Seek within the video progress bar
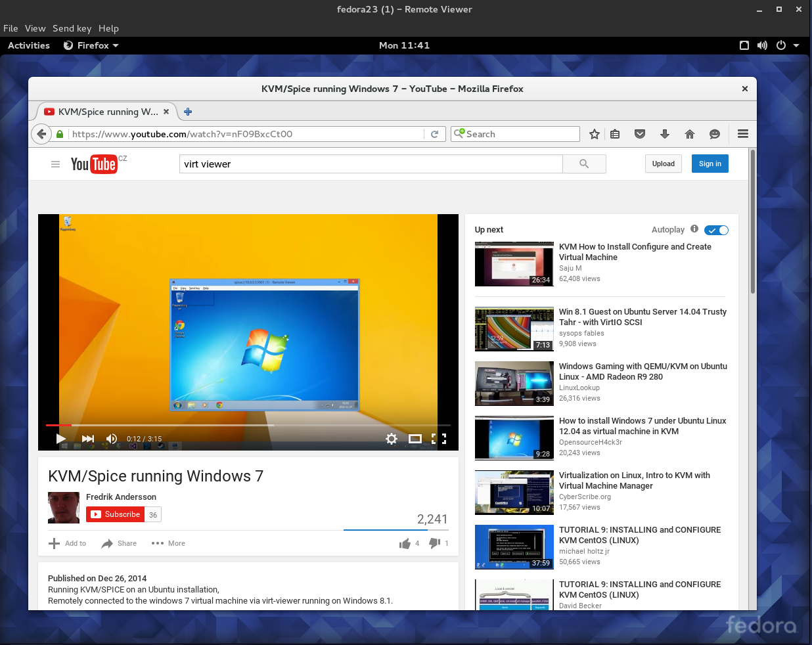812x645 pixels. click(x=248, y=425)
